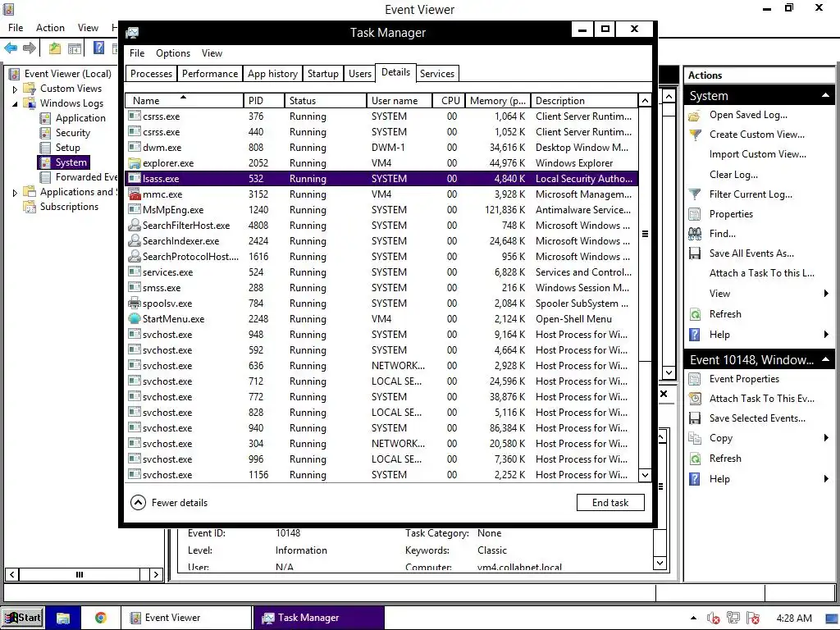Switch to the Services tab
Image resolution: width=840 pixels, height=630 pixels.
pos(436,74)
